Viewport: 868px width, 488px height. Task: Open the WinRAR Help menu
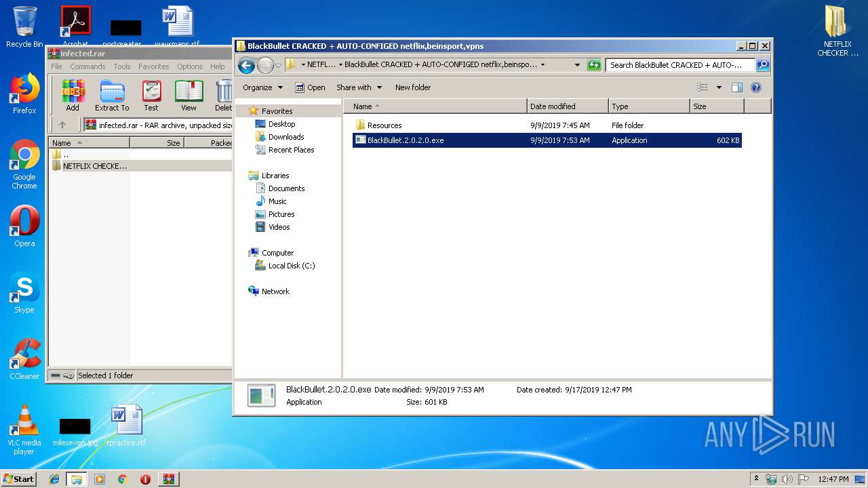tap(217, 66)
